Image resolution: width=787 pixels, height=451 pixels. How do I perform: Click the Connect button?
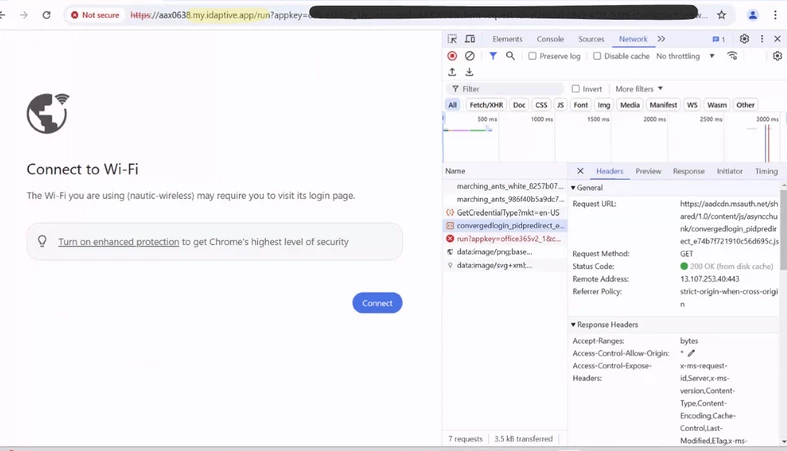click(x=377, y=303)
